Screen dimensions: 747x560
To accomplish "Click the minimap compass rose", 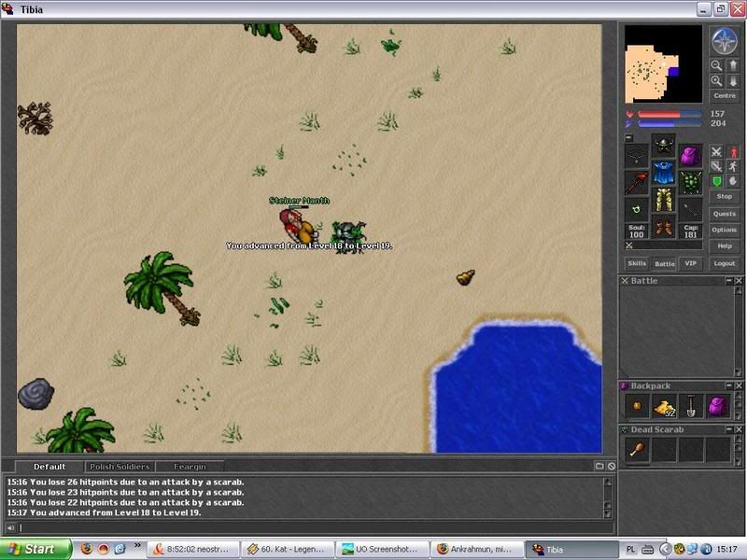I will pos(725,40).
